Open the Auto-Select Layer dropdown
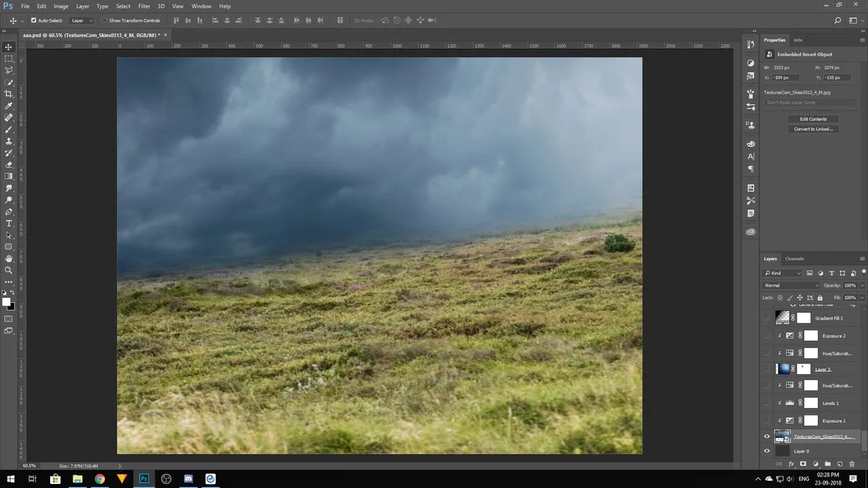Image resolution: width=868 pixels, height=488 pixels. tap(82, 20)
